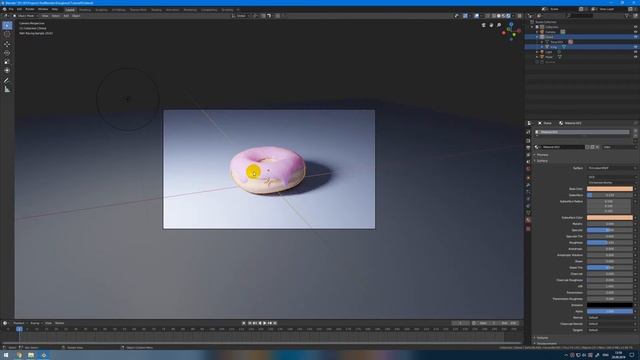Open the Output properties tab

[528, 147]
